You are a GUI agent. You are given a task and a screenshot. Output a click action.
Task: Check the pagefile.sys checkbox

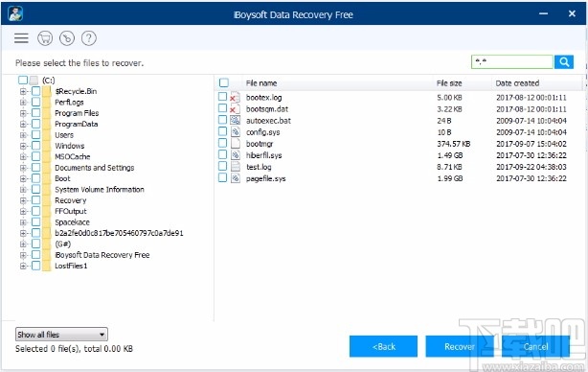pyautogui.click(x=223, y=177)
